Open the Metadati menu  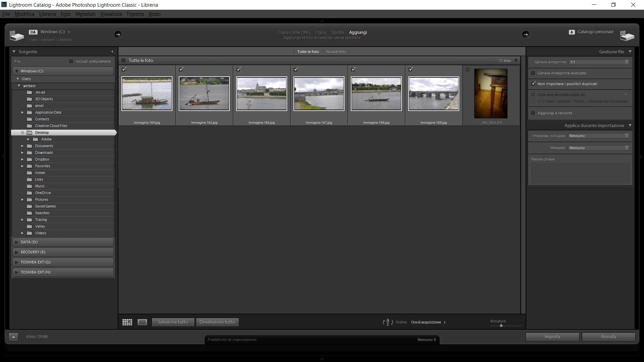(x=85, y=14)
